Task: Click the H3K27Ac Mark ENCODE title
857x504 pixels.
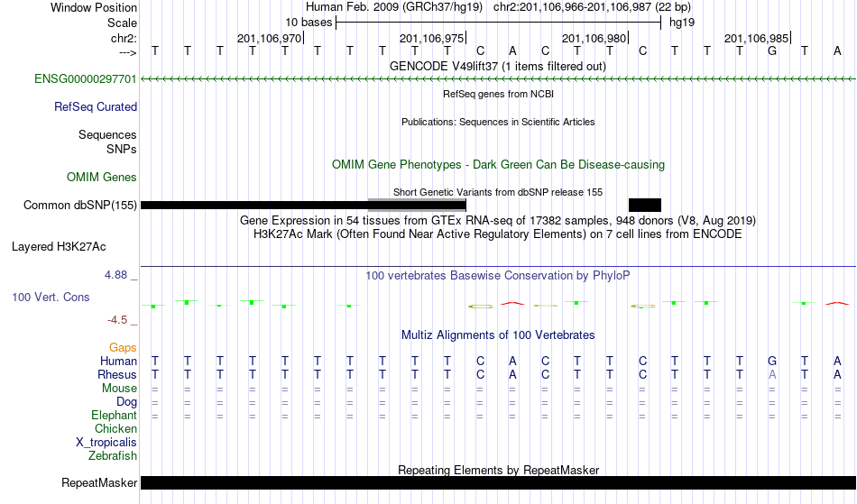Action: (498, 234)
